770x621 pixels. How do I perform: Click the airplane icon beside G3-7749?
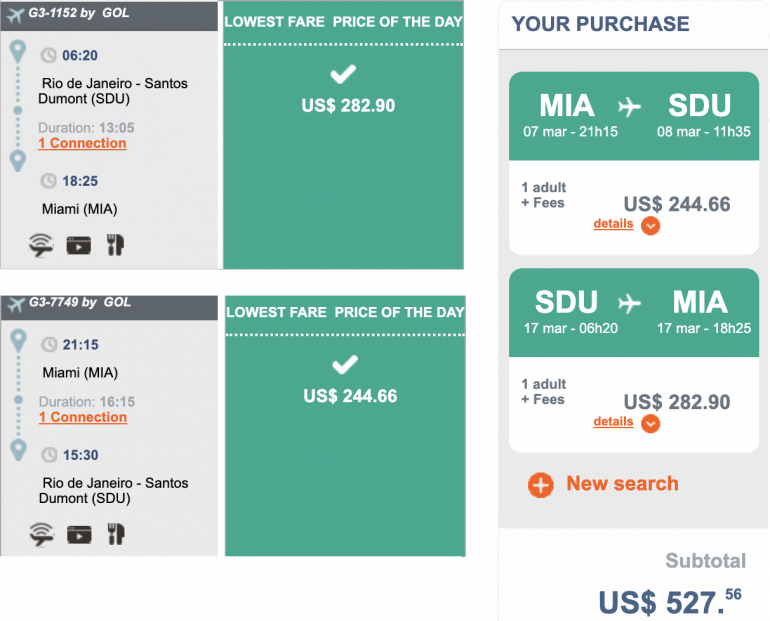coord(15,303)
